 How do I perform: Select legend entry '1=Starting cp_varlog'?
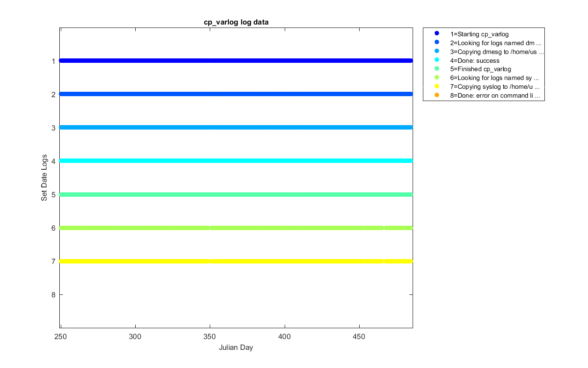point(479,34)
